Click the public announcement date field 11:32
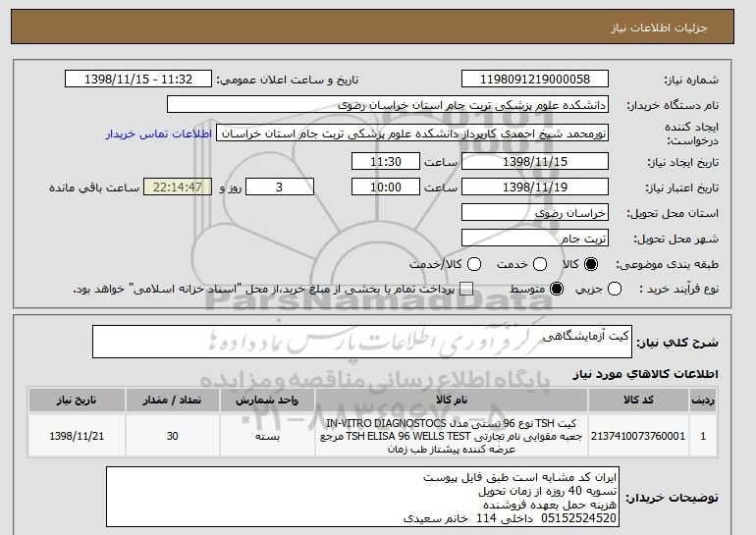This screenshot has width=756, height=535. (138, 80)
